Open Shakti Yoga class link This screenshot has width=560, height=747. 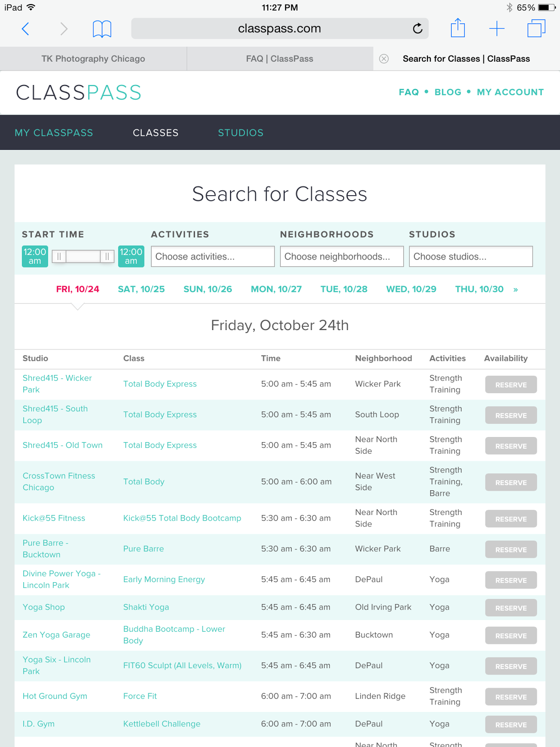tap(146, 607)
